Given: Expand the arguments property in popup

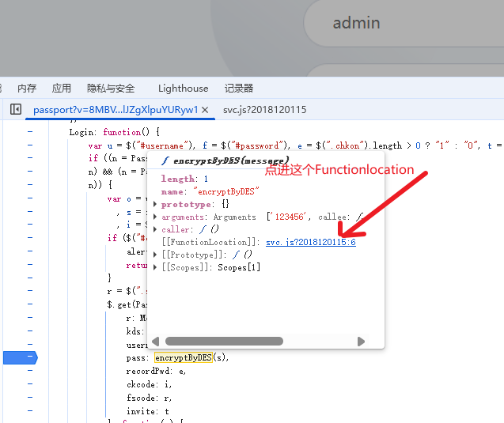Looking at the screenshot, I should (x=155, y=217).
